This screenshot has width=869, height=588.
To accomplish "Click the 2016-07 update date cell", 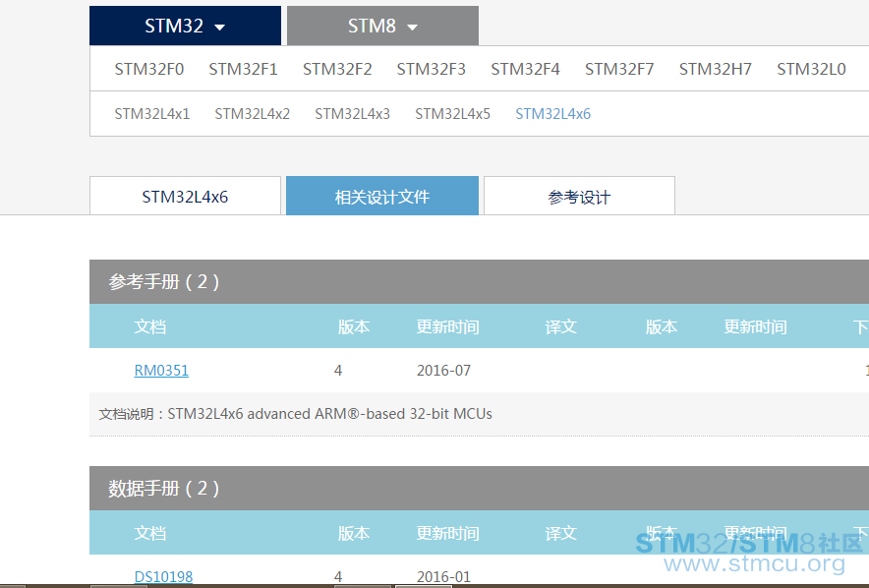I will (x=443, y=370).
